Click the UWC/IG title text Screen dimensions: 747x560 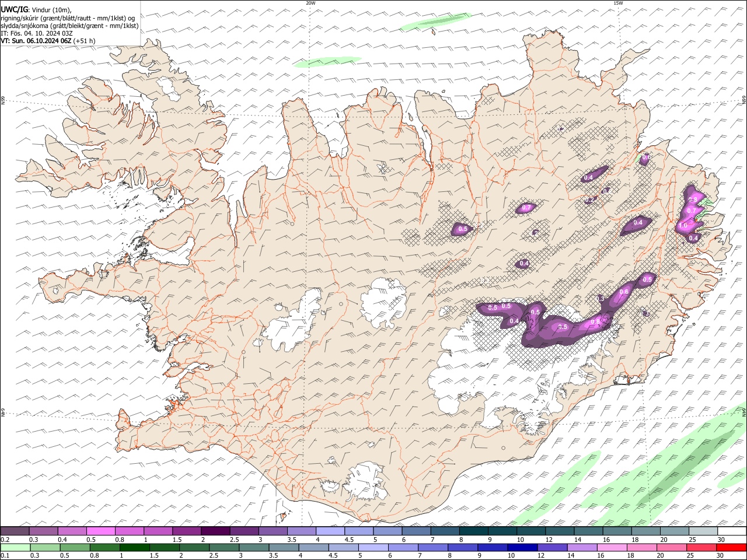(x=13, y=10)
